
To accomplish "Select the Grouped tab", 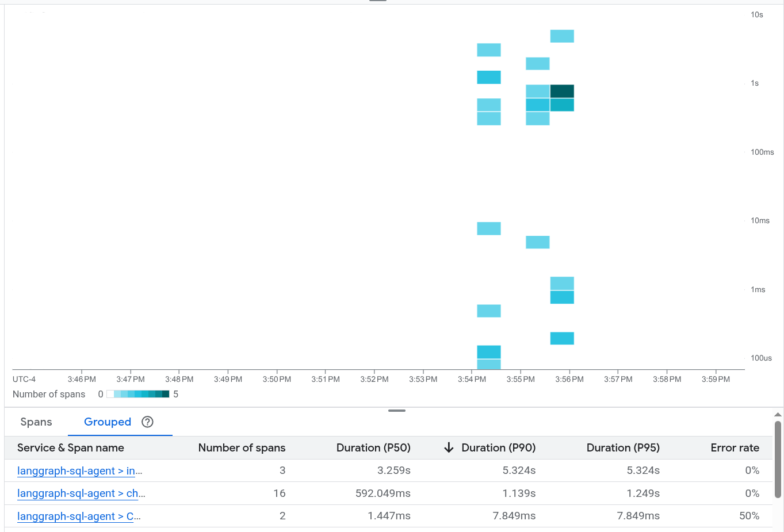I will click(x=108, y=422).
